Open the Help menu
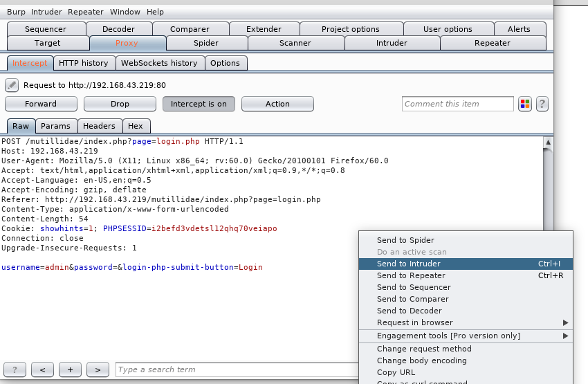This screenshot has height=384, width=588. (155, 12)
